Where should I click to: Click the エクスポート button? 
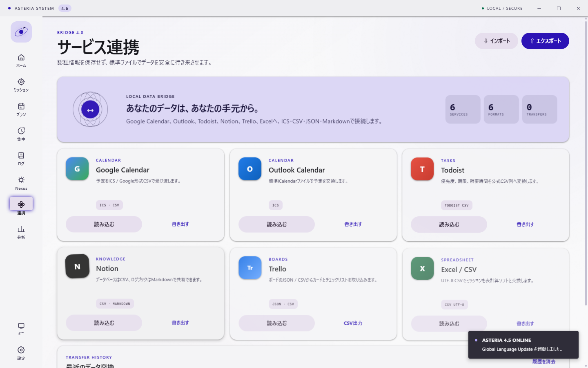tap(545, 41)
